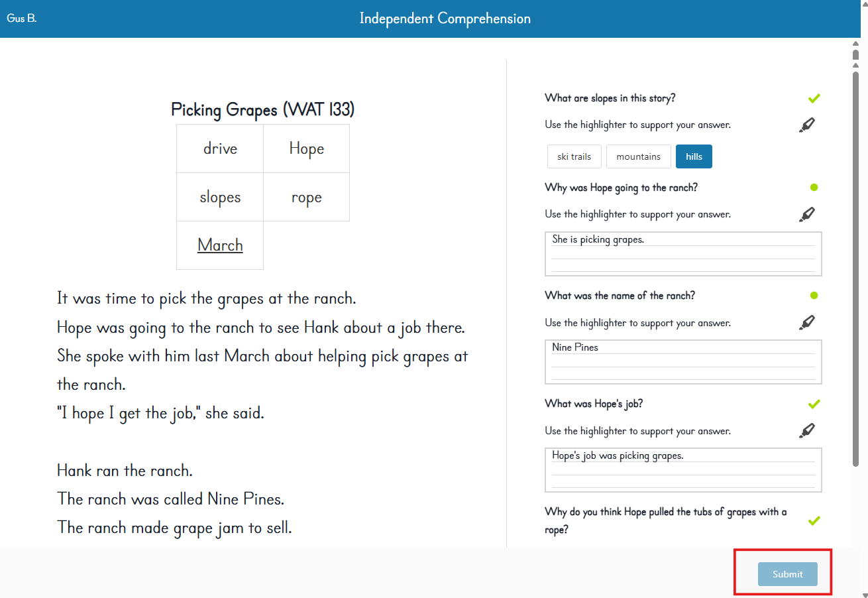Image resolution: width=868 pixels, height=598 pixels.
Task: Click the sentence 'Hank ran the ranch.'
Action: pos(125,471)
